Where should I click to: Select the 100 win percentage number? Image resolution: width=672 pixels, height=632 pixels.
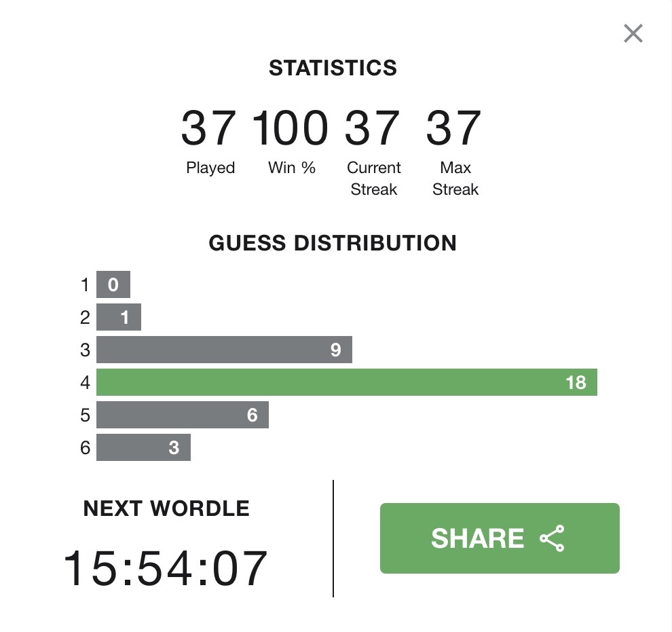291,129
